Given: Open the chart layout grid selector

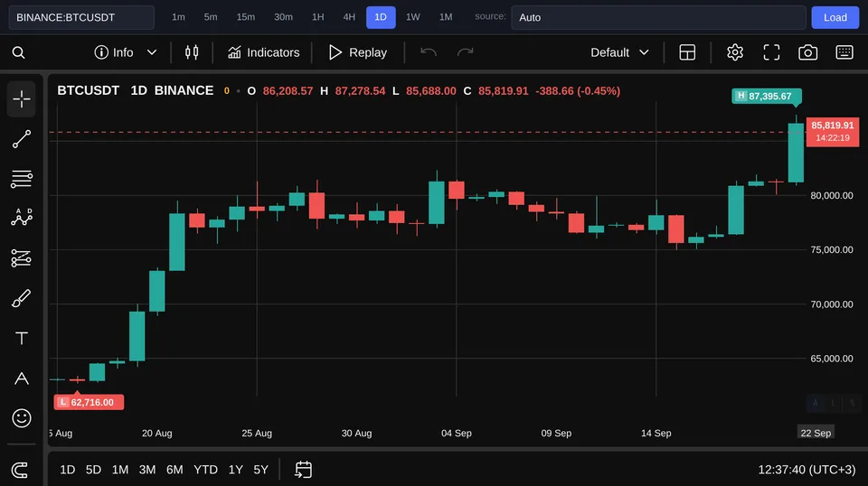Looking at the screenshot, I should coord(687,52).
